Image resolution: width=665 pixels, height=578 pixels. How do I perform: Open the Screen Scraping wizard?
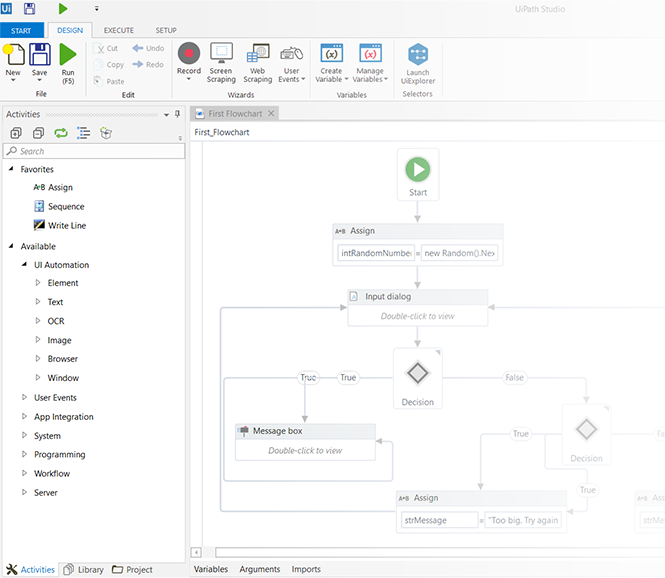[221, 63]
